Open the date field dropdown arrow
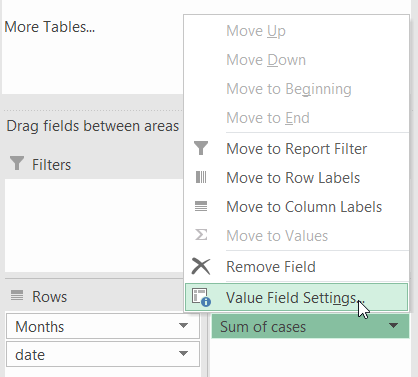This screenshot has width=418, height=377. click(x=183, y=353)
